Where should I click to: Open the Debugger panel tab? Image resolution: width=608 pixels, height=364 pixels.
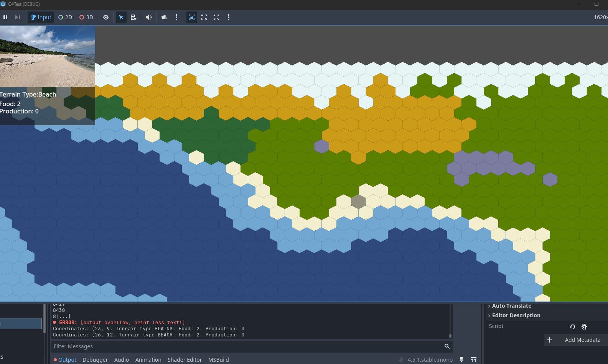coord(95,360)
